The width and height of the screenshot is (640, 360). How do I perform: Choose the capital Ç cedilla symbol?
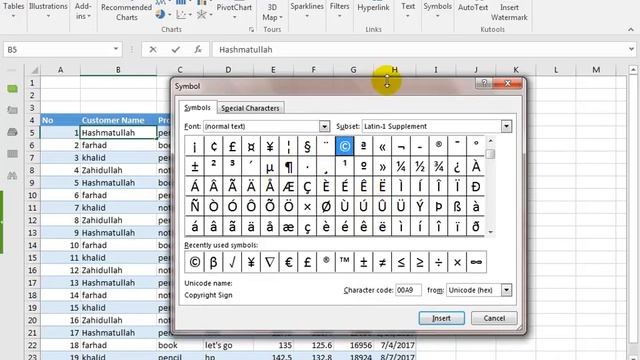tap(307, 186)
